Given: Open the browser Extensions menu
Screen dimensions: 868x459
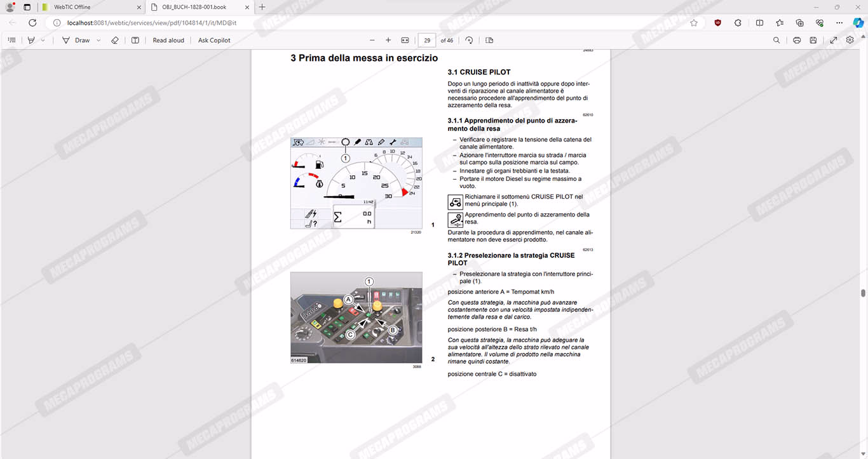Looking at the screenshot, I should point(738,22).
